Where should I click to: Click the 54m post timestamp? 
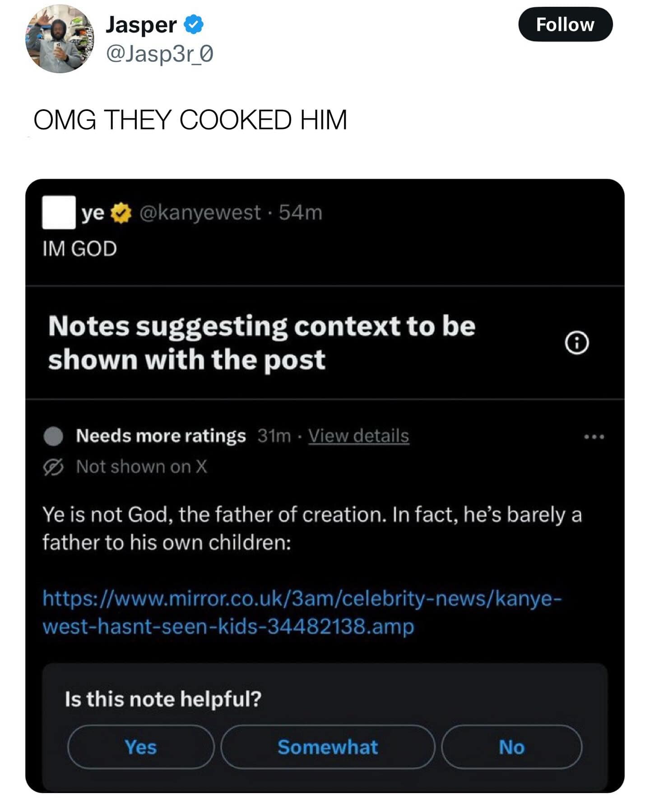[301, 212]
